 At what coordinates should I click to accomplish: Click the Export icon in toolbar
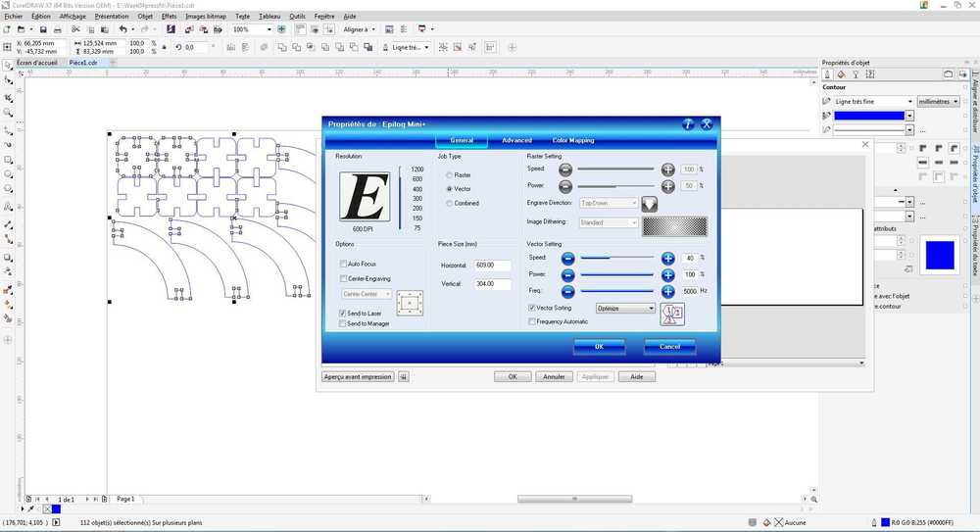coord(203,29)
